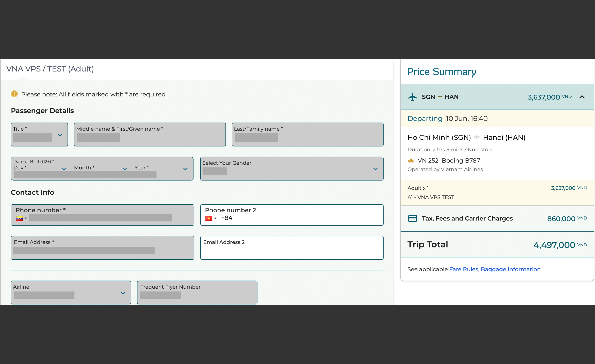Click the Price Summary heading
The width and height of the screenshot is (595, 364).
[442, 72]
